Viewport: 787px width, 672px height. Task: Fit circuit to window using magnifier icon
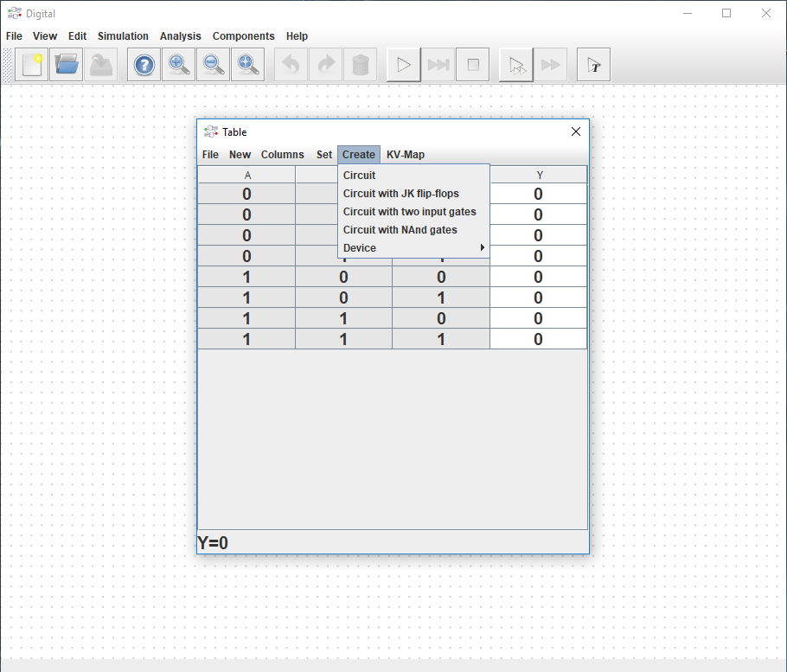pos(248,65)
